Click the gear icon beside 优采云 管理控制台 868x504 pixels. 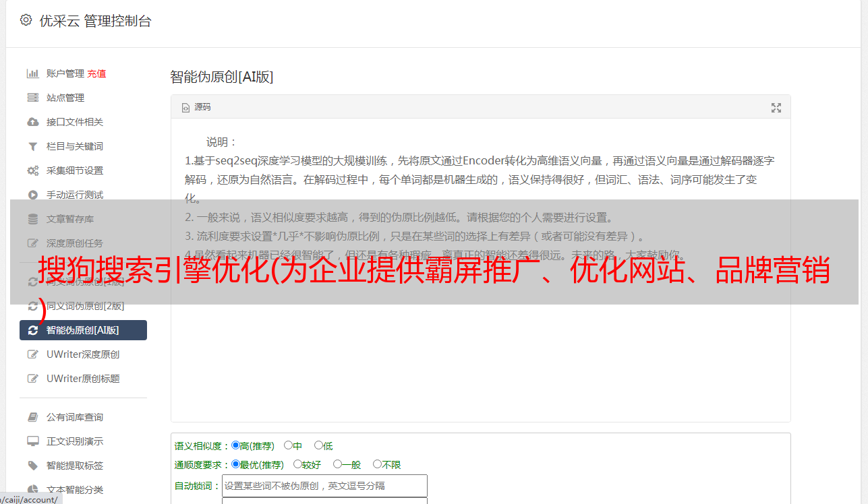[26, 20]
